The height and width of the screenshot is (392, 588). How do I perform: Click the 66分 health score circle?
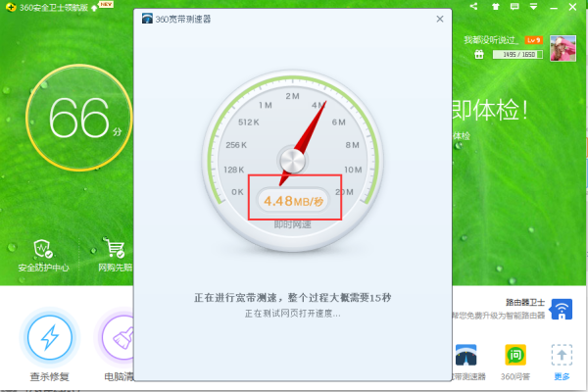(x=79, y=118)
